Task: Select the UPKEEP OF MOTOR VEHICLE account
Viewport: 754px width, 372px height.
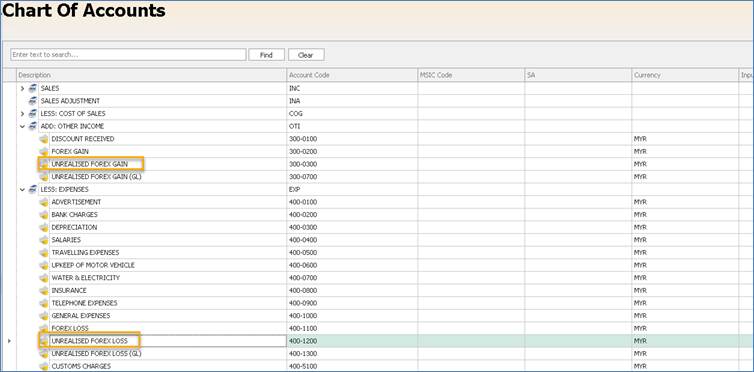Action: coord(93,265)
